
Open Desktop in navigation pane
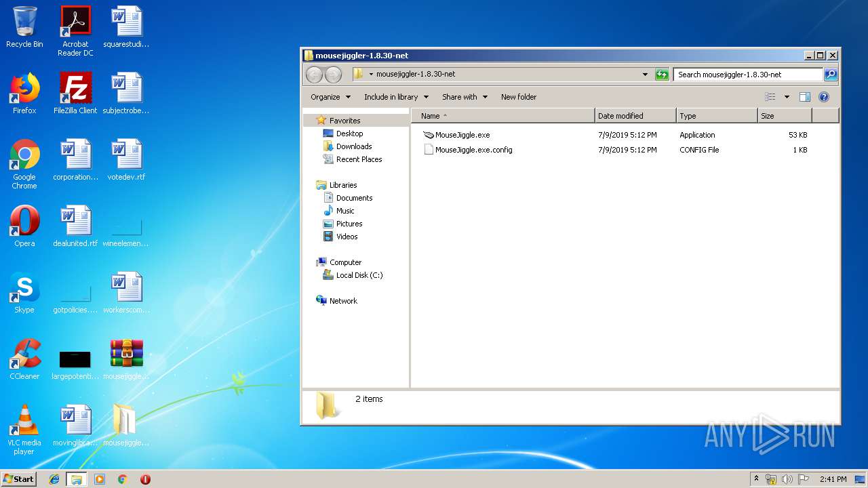click(349, 134)
